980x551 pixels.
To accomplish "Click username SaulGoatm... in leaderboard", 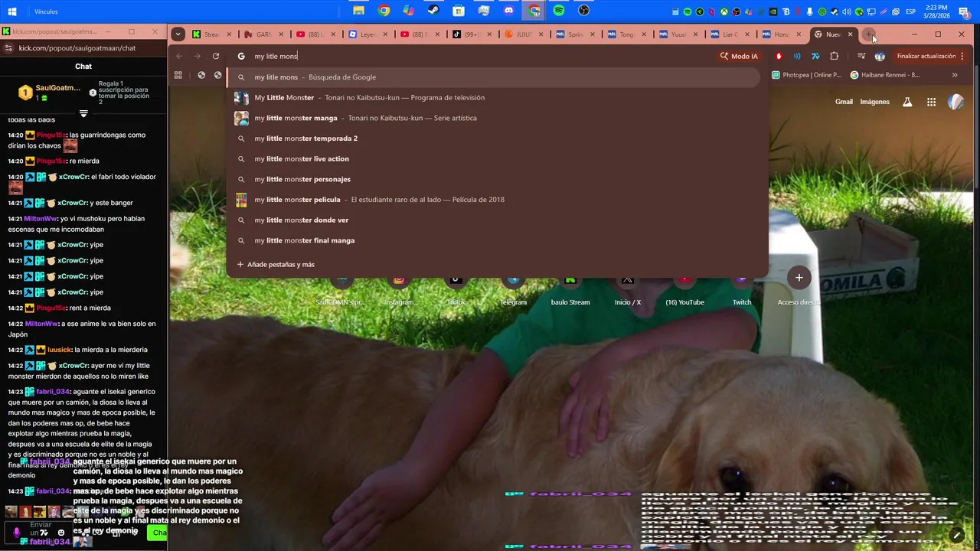I will 57,88.
